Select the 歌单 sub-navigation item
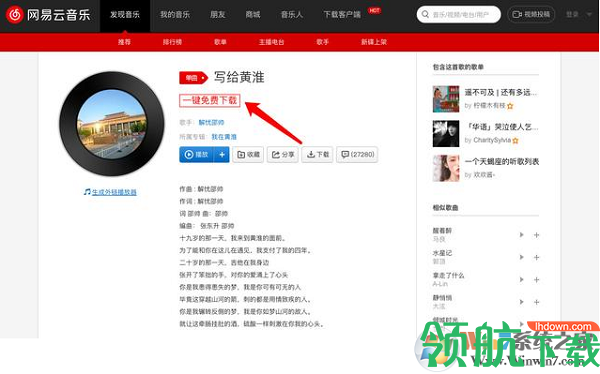600x374 pixels. click(220, 42)
